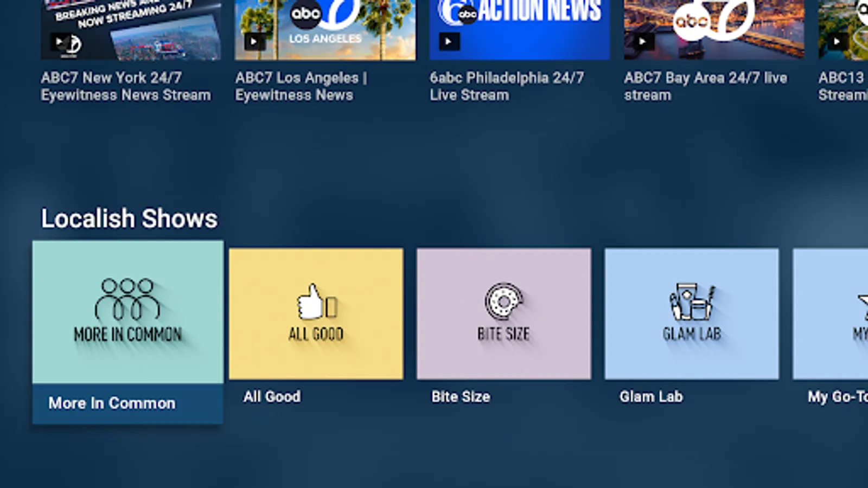
Task: Click the abc7 logo on the Bay Area thumbnail
Action: click(x=713, y=20)
